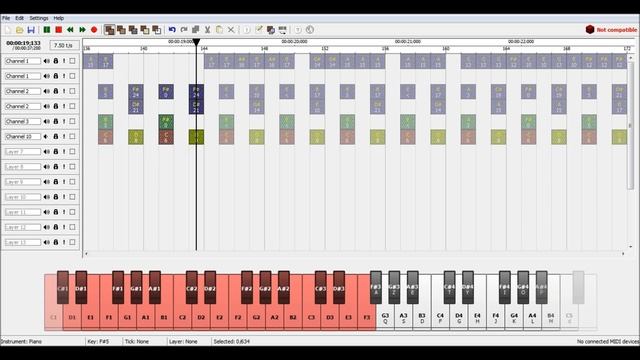Click the speaker icon of Layer 10
The height and width of the screenshot is (360, 640).
pos(47,197)
